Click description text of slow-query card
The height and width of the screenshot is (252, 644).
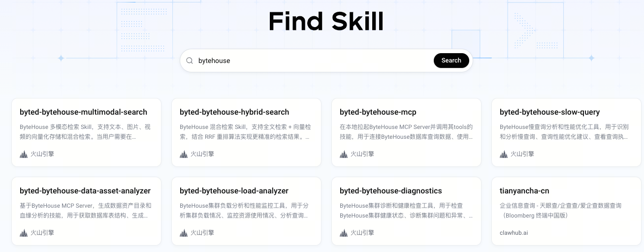tap(564, 131)
